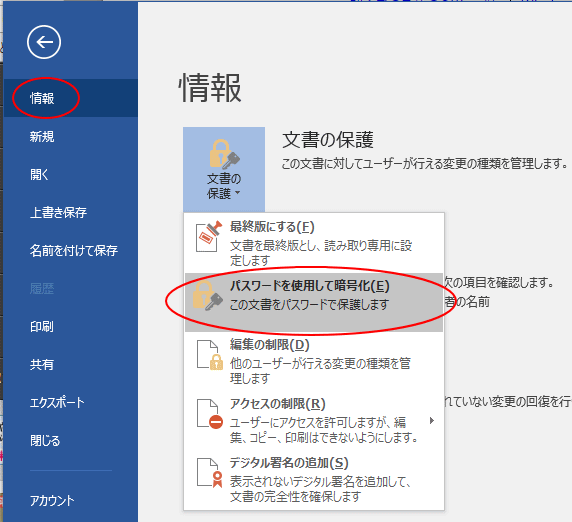Image resolution: width=572 pixels, height=522 pixels.
Task: Click the lock and key icon on 文書の保護
Action: click(224, 154)
